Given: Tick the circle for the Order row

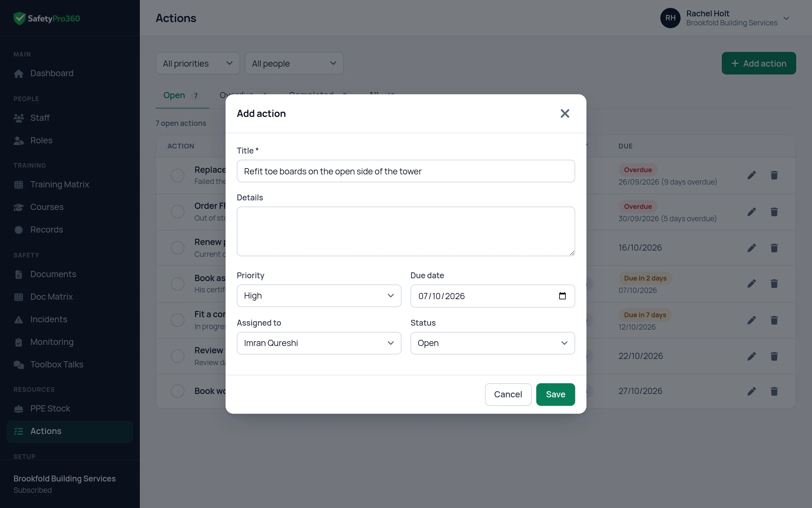Looking at the screenshot, I should tap(178, 212).
